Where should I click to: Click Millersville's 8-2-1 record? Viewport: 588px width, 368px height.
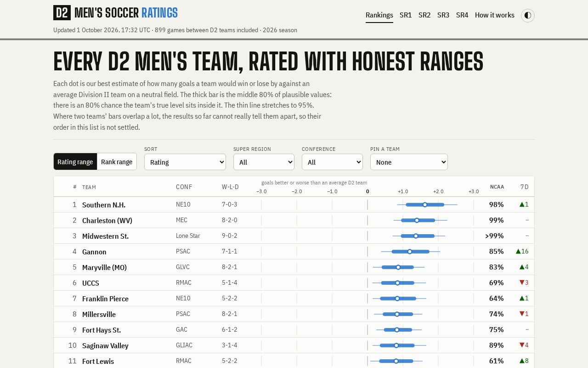230,314
